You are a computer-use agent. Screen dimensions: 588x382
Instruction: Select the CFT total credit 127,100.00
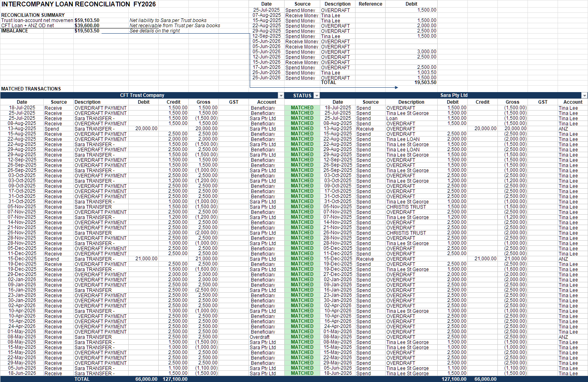click(175, 379)
